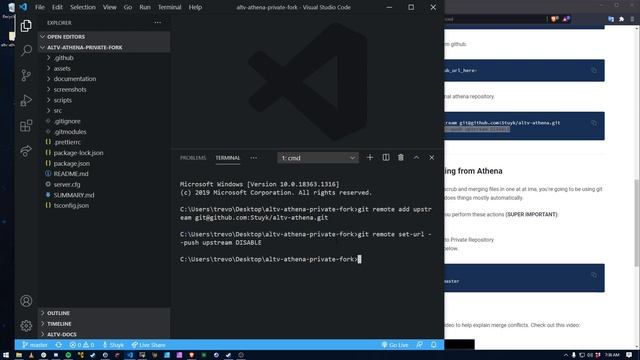Create a new terminal with plus icon
This screenshot has width=640, height=360.
coord(370,158)
